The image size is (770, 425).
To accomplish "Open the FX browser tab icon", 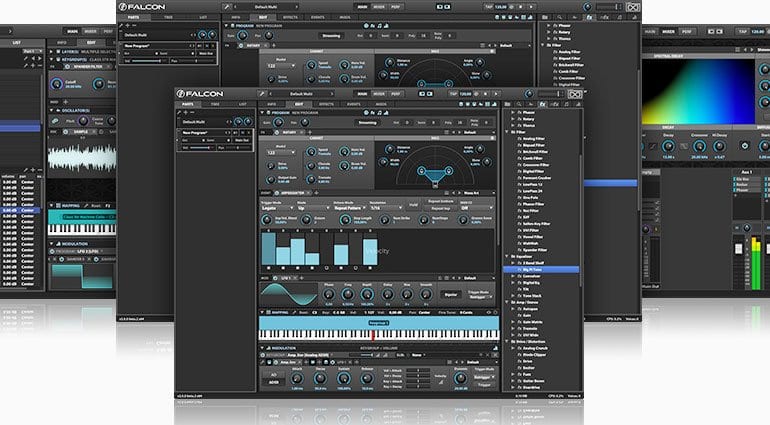I will (542, 103).
